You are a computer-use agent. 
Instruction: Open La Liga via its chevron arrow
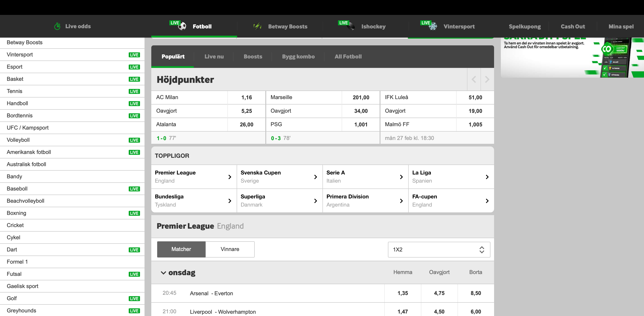(487, 177)
